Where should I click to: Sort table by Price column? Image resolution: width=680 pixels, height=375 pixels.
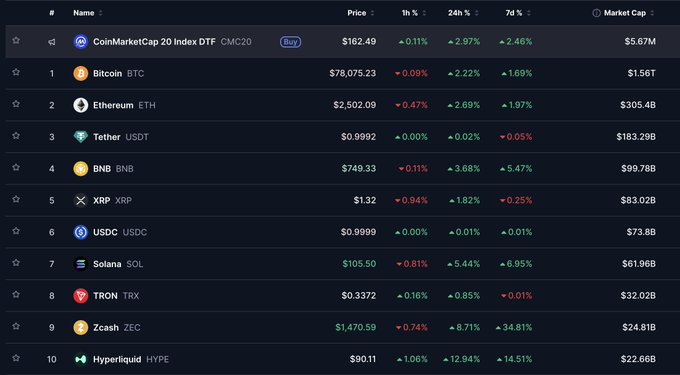click(x=361, y=13)
